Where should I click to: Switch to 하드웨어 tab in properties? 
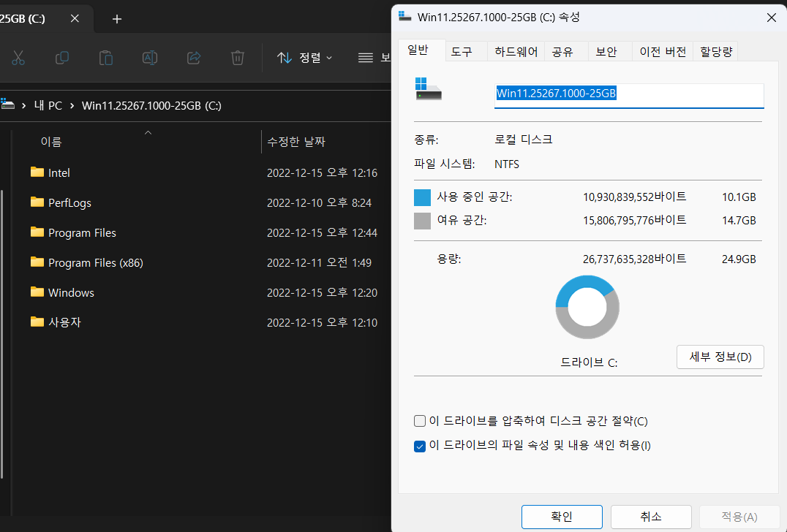[x=516, y=52]
